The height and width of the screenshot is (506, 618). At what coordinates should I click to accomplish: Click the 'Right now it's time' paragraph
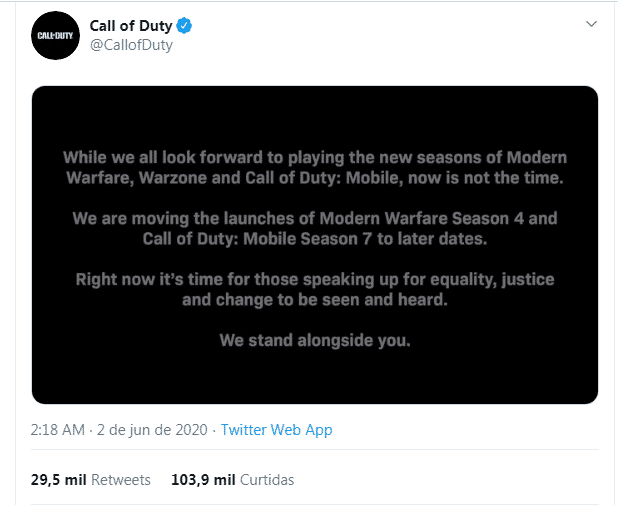[315, 289]
